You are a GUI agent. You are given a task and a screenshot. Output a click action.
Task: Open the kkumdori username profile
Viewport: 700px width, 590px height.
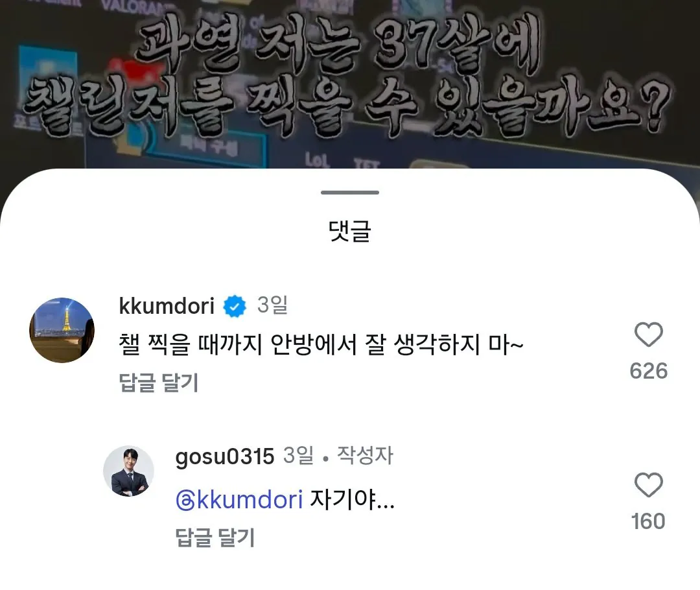[167, 307]
